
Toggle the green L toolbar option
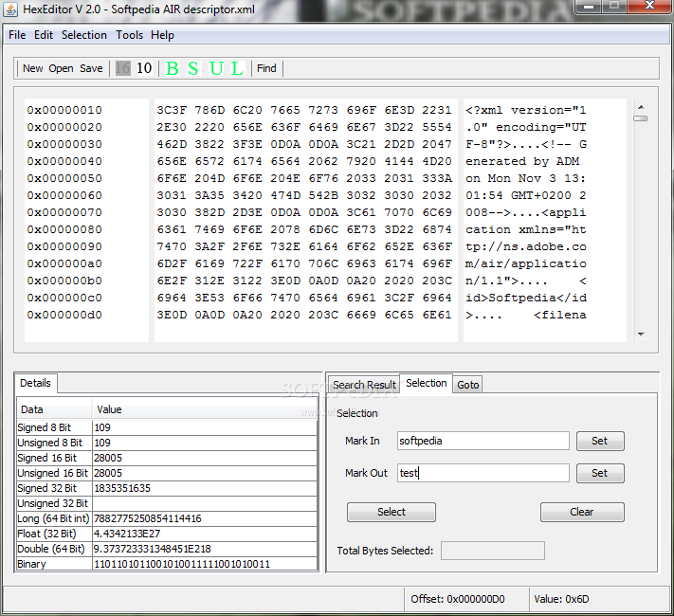[x=237, y=68]
